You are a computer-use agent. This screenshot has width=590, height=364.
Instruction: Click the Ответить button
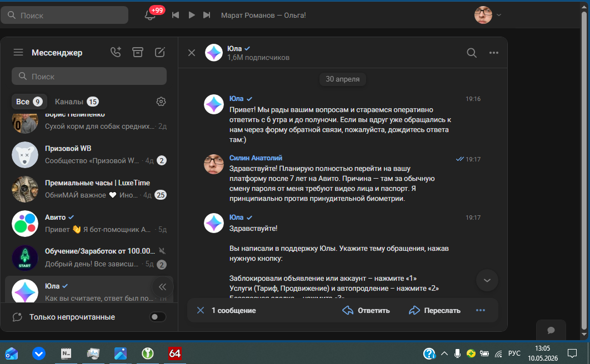coord(366,310)
